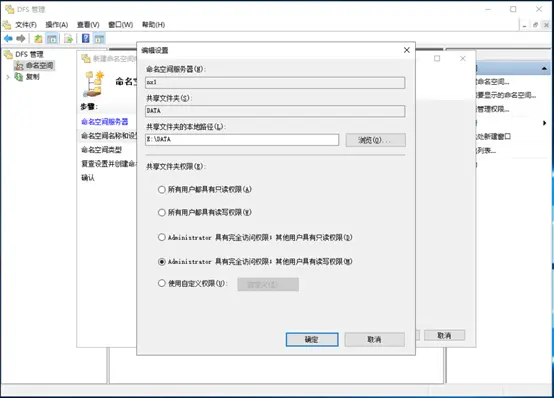Click the menu bar document icon
Screen dimensions: 554x398
(x=7, y=25)
